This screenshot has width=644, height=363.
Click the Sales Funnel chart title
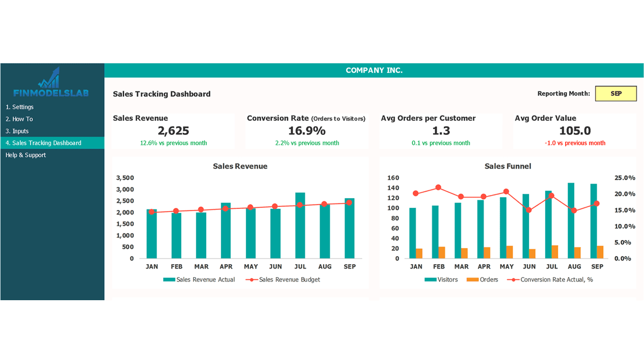tap(508, 166)
